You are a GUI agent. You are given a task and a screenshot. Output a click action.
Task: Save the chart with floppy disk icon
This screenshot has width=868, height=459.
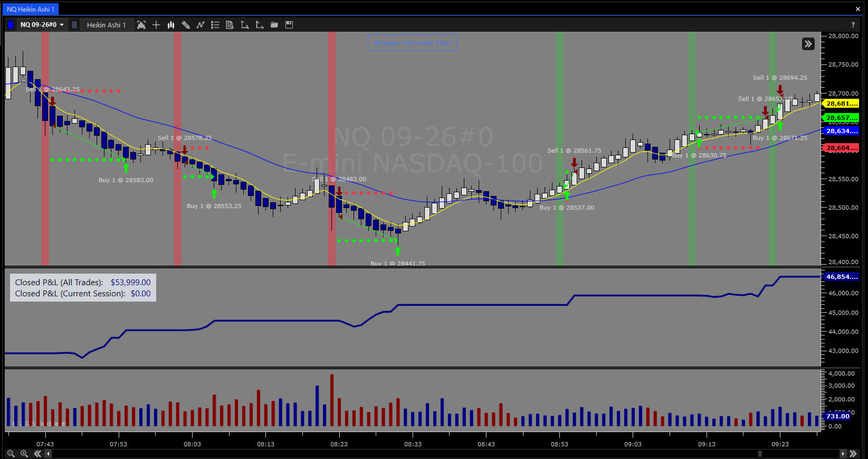(289, 25)
